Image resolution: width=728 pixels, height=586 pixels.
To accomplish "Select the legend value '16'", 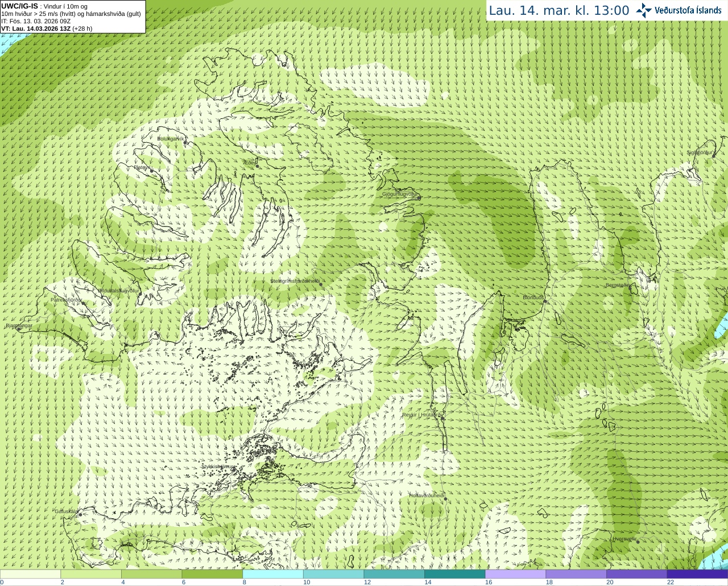I will (488, 582).
